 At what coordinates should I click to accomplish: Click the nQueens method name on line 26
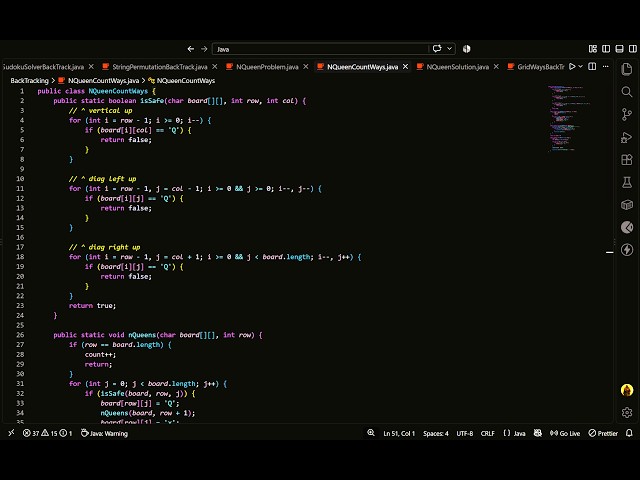pyautogui.click(x=142, y=335)
